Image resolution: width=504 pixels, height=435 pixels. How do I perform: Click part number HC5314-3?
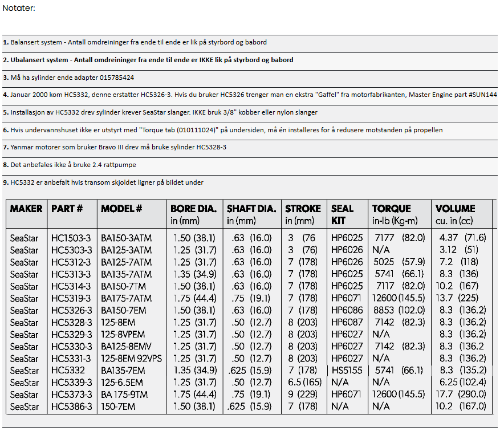pos(71,286)
